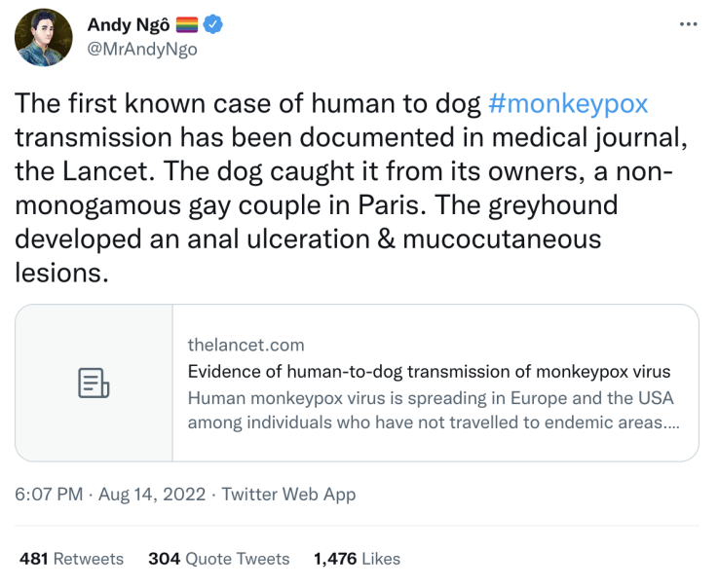Click the 6:07 PM timestamp
719x588 pixels.
[49, 494]
